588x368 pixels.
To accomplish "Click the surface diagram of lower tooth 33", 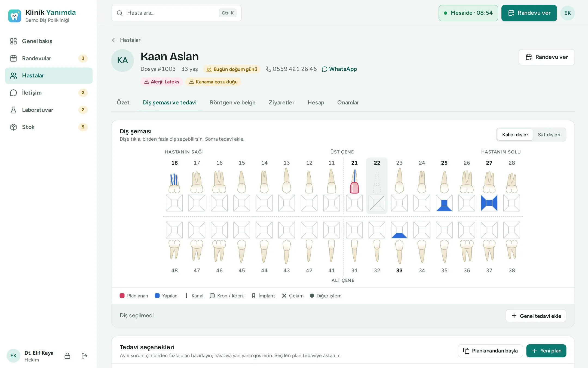I will 399,230.
